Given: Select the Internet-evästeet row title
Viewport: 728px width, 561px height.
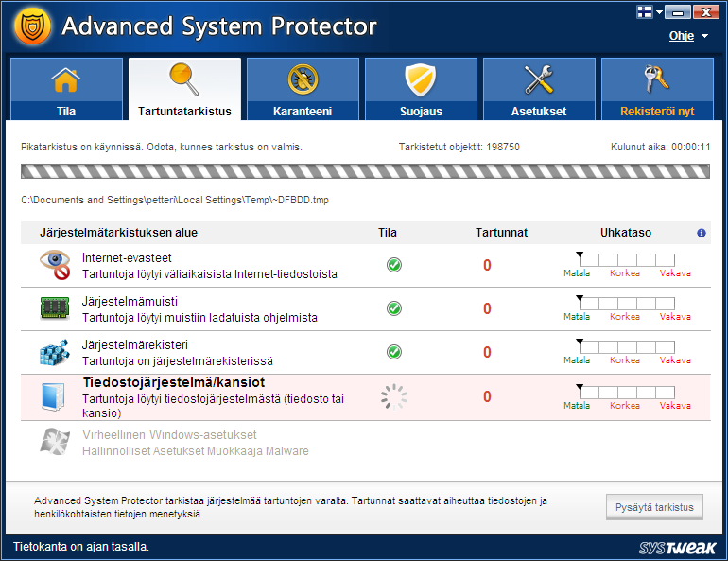Looking at the screenshot, I should point(127,257).
